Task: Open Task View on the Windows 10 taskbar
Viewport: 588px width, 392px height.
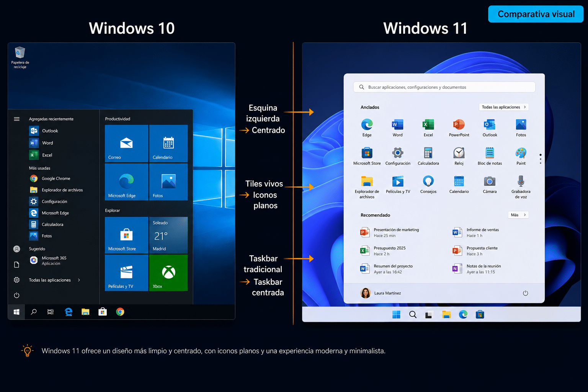Action: [x=51, y=312]
